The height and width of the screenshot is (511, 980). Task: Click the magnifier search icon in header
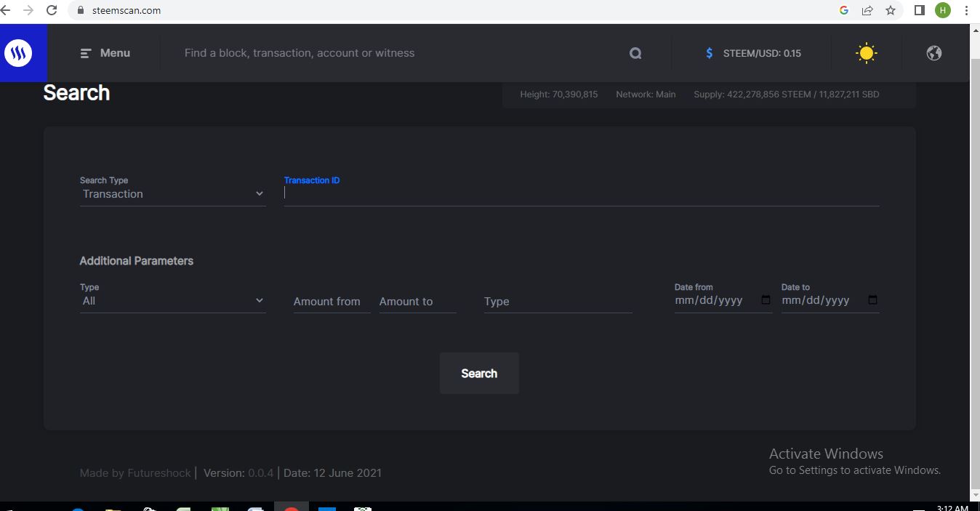(635, 53)
